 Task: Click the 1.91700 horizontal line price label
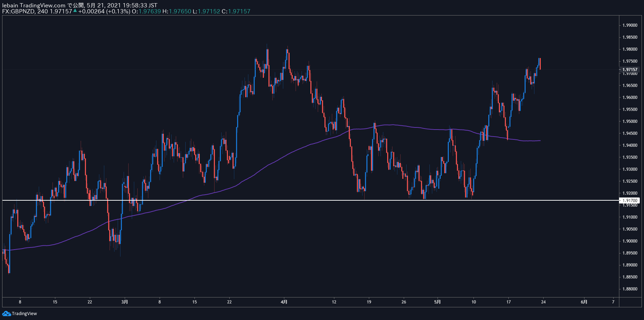[x=630, y=200]
